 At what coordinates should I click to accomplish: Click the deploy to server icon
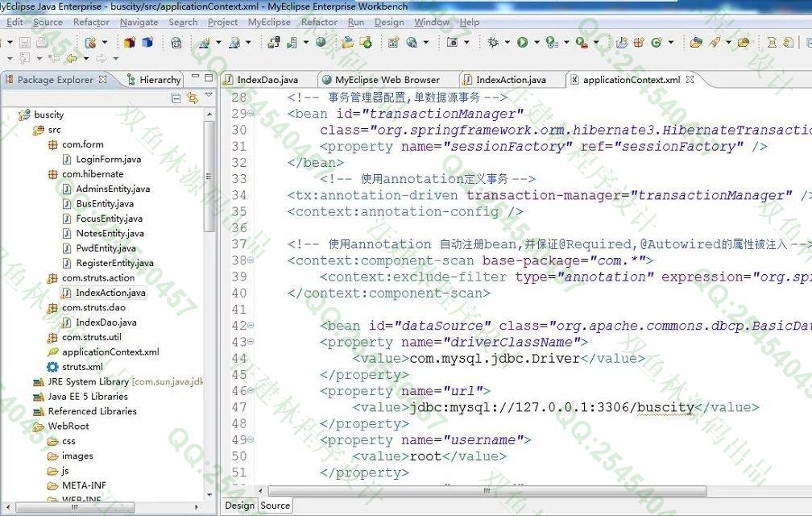pos(274,42)
